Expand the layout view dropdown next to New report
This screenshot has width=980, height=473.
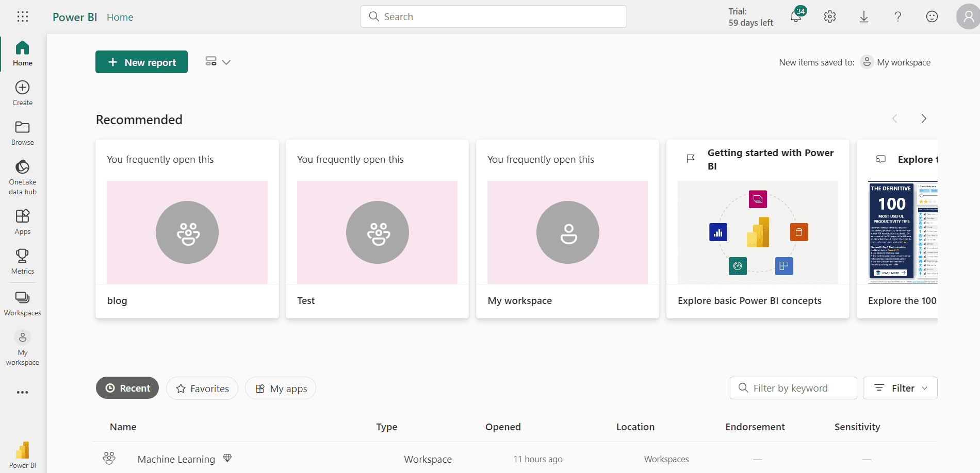(218, 62)
